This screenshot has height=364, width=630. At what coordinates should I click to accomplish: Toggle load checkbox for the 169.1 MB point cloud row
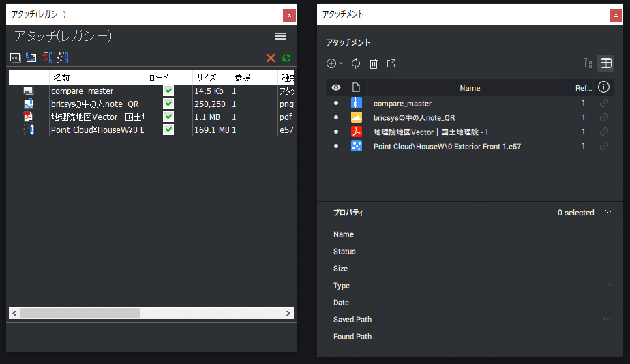168,130
